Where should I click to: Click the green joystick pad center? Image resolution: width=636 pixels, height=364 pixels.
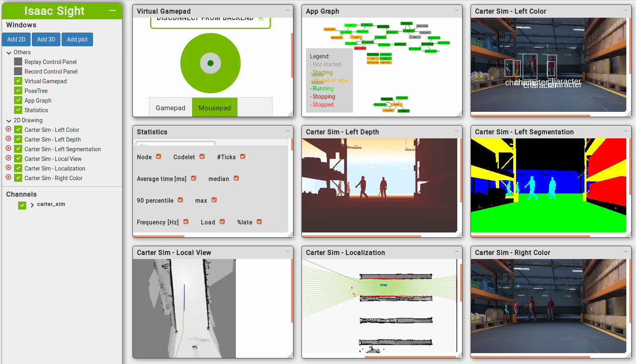(x=210, y=63)
